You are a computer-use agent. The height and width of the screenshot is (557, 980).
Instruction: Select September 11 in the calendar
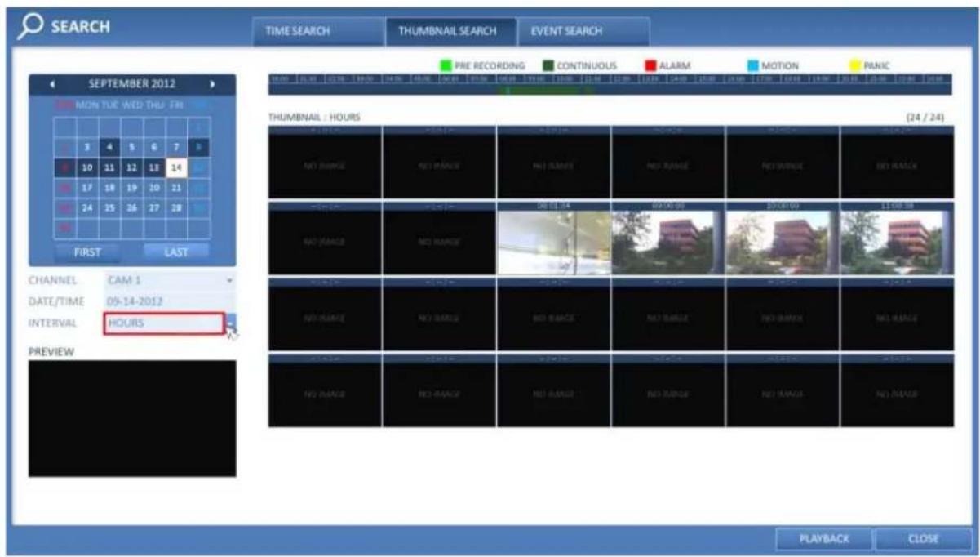point(109,167)
